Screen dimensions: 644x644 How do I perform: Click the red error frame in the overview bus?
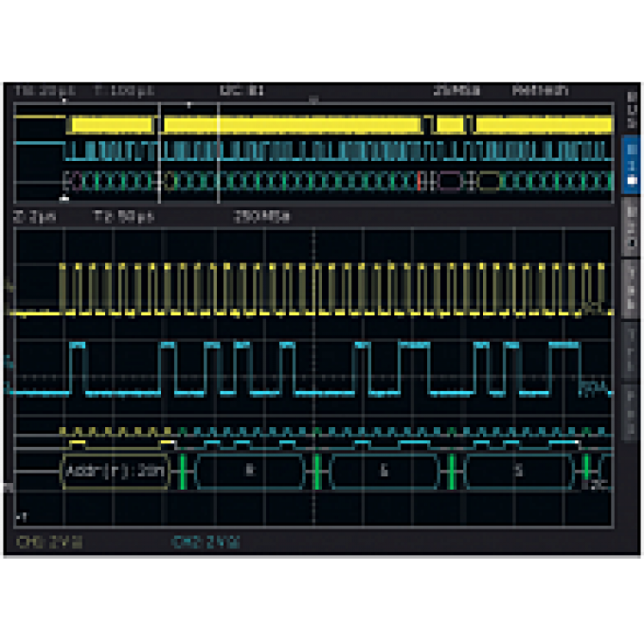[x=420, y=181]
